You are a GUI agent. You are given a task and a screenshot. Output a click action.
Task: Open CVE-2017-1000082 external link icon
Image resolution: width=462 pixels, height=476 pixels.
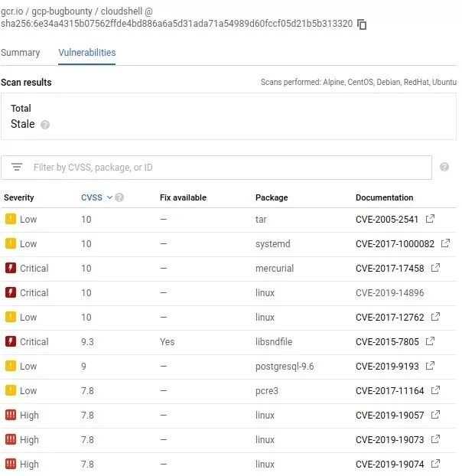coord(445,243)
